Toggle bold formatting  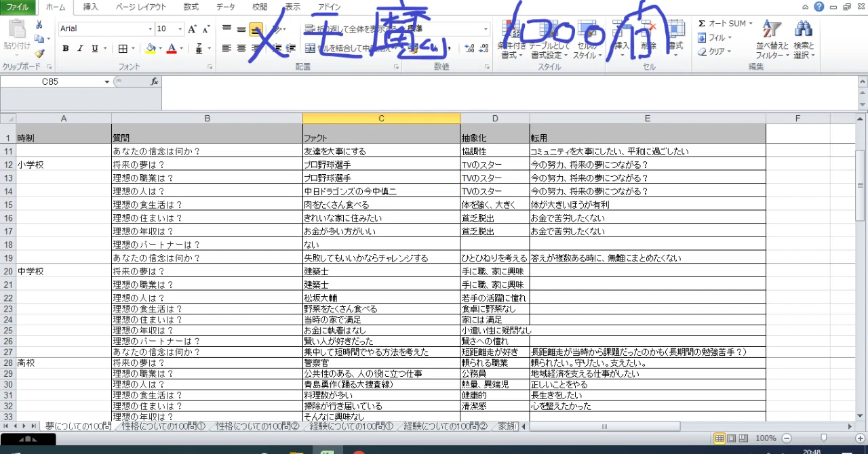pyautogui.click(x=66, y=49)
